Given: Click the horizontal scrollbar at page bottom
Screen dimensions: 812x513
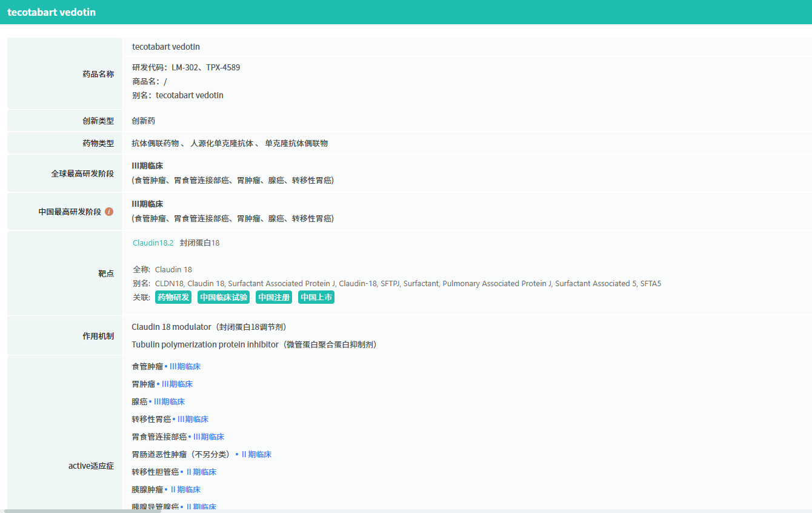Looking at the screenshot, I should (82, 511).
